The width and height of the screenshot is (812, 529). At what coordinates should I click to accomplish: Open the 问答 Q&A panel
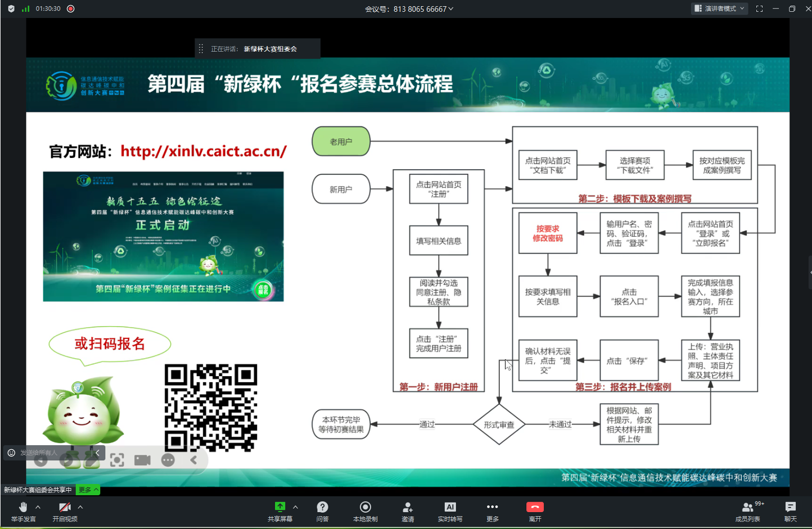tap(322, 512)
